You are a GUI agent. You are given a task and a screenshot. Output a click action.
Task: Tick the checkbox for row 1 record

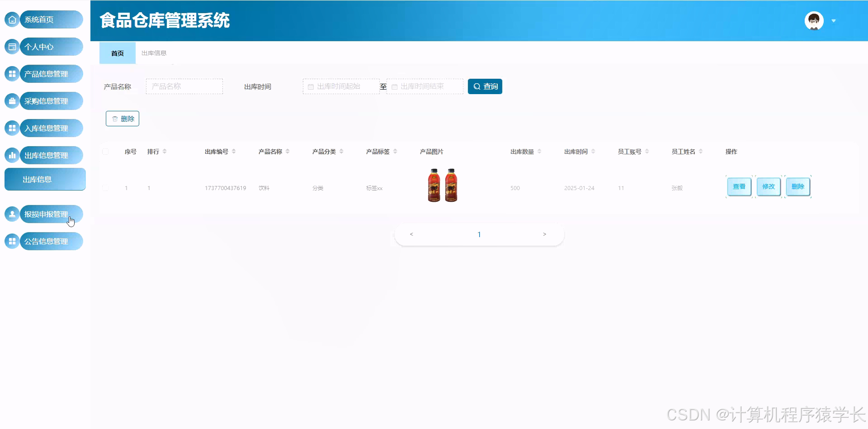(105, 188)
